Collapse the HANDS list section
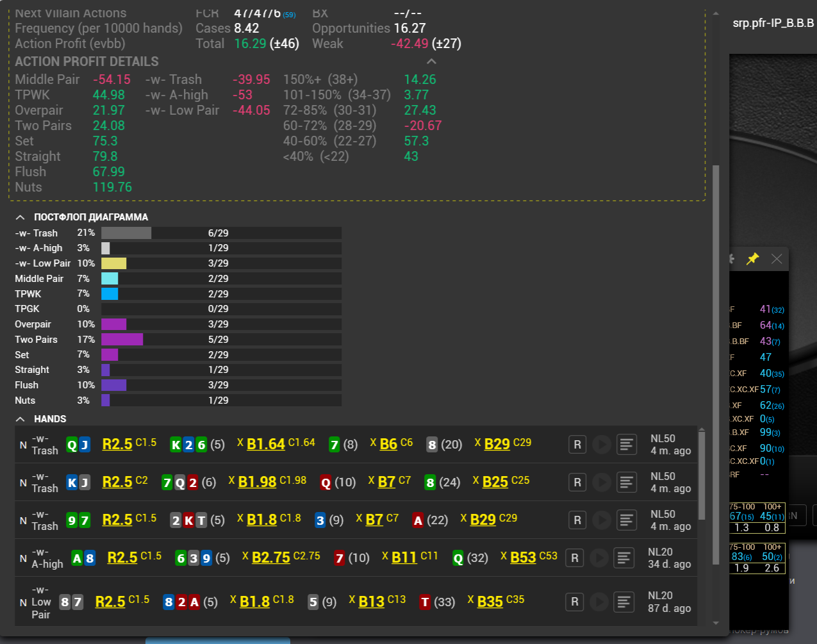Image resolution: width=817 pixels, height=644 pixels. (21, 419)
